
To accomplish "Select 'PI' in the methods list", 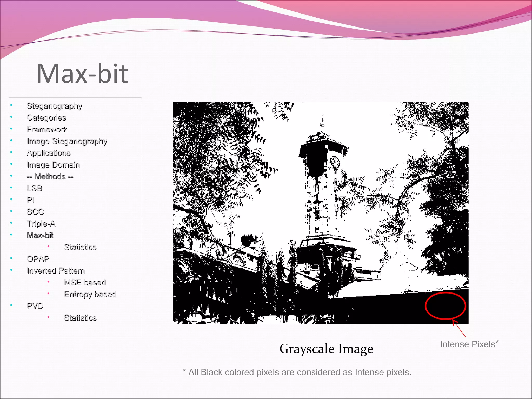I will (31, 200).
